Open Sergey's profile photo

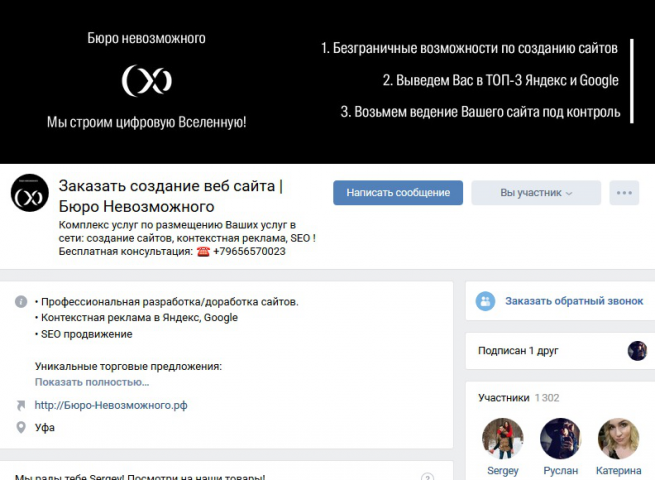pyautogui.click(x=503, y=439)
